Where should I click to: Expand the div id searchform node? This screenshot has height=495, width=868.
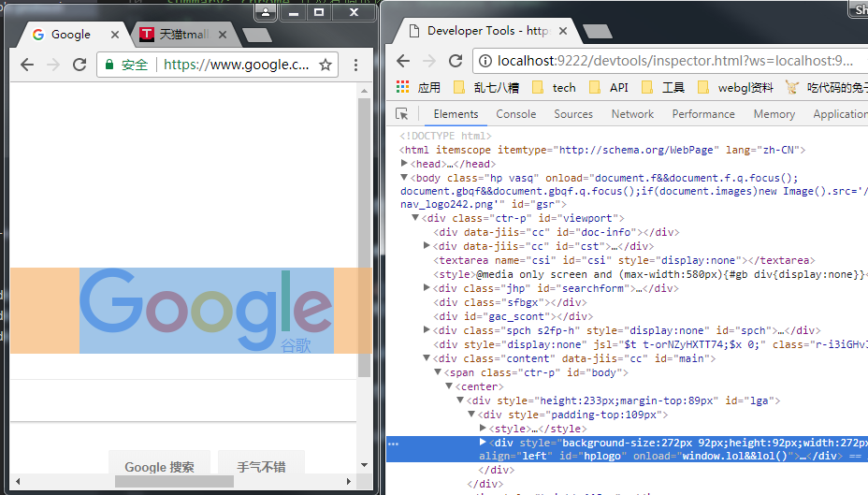pos(427,287)
